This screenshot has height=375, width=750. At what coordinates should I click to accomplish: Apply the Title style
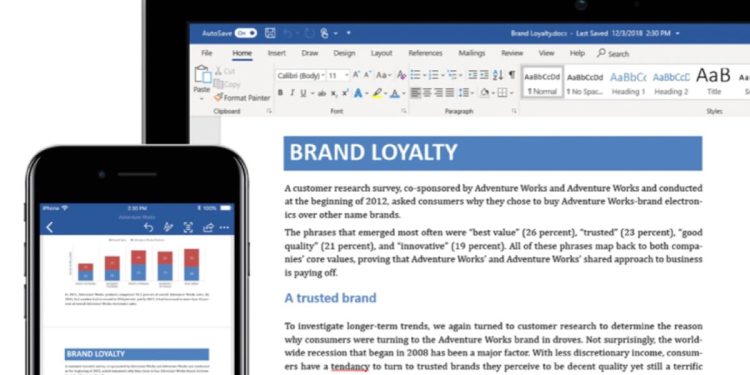click(x=714, y=83)
